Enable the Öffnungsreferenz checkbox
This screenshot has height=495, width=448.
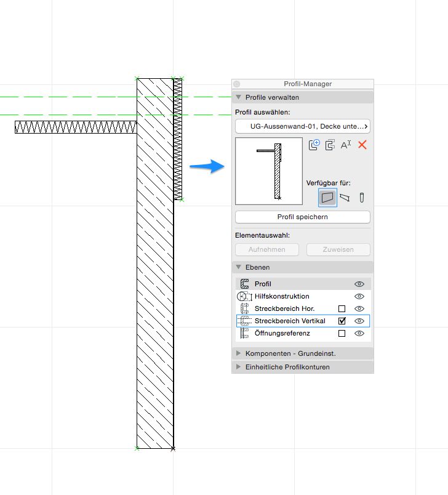pyautogui.click(x=342, y=333)
